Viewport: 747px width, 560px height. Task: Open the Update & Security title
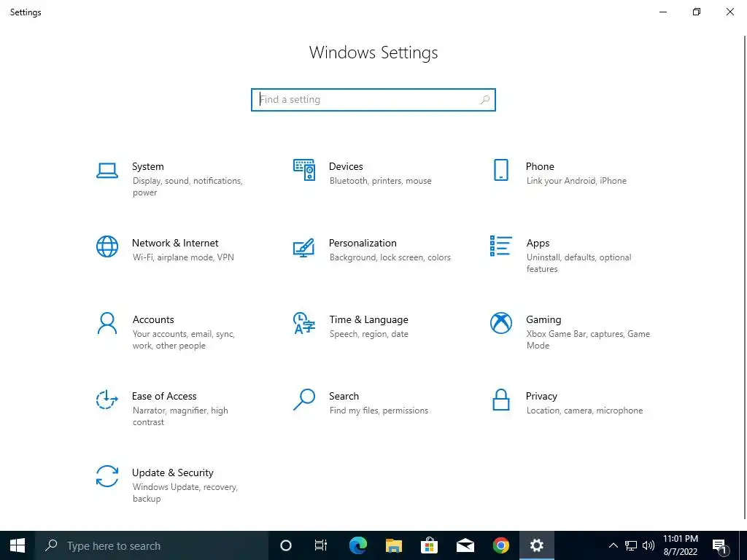pyautogui.click(x=172, y=472)
